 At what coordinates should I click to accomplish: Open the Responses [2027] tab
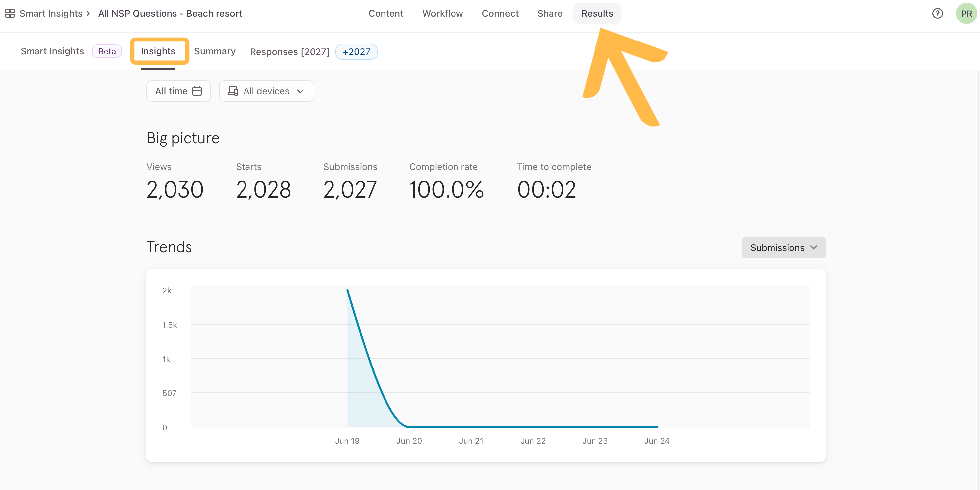290,52
